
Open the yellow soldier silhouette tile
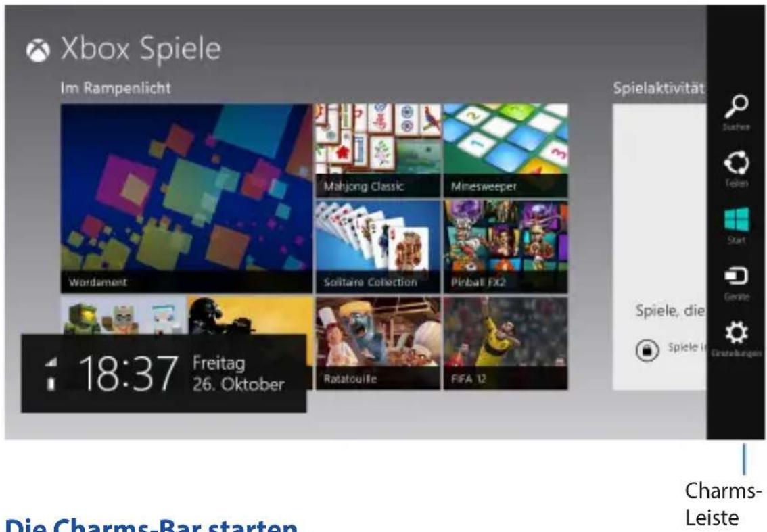coord(250,316)
